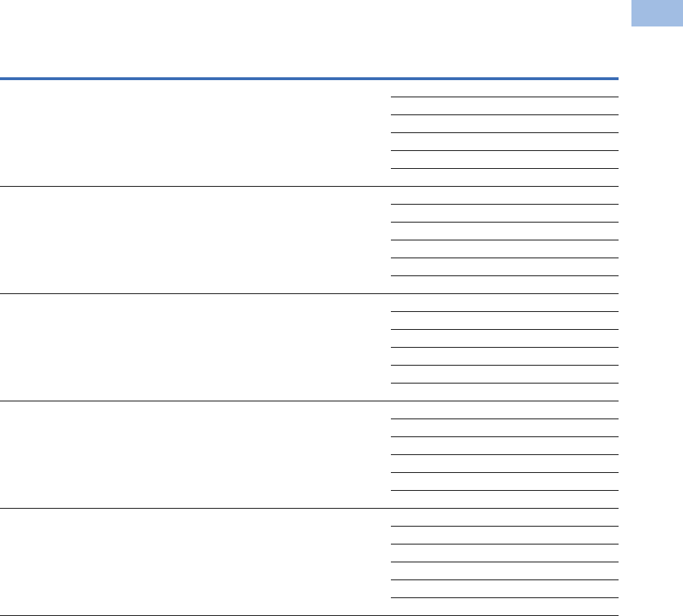683x616 pixels.
Task: Select third right-side row in fifth table section
Action: 504,553
